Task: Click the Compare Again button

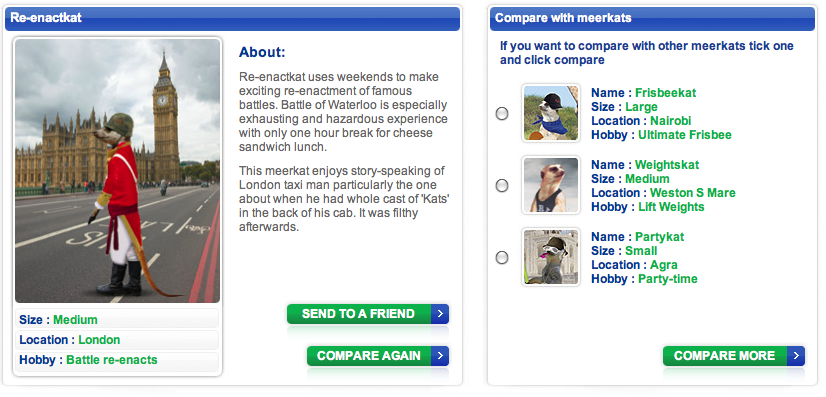Action: tap(378, 356)
